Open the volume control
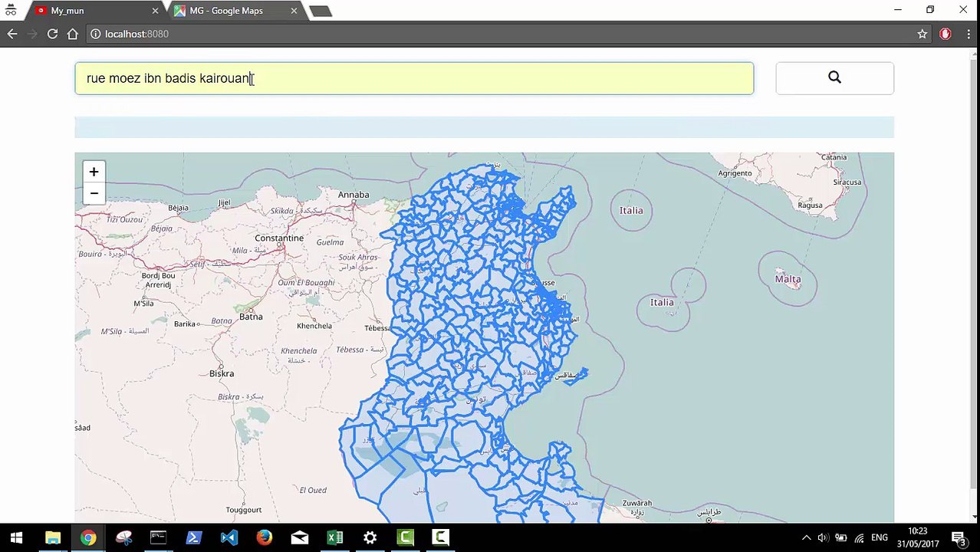The width and height of the screenshot is (980, 552). (823, 537)
